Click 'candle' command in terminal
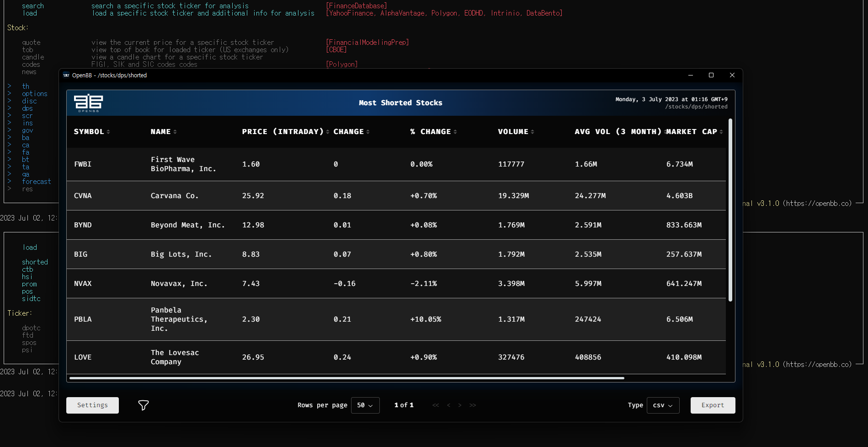This screenshot has width=868, height=447. click(33, 57)
